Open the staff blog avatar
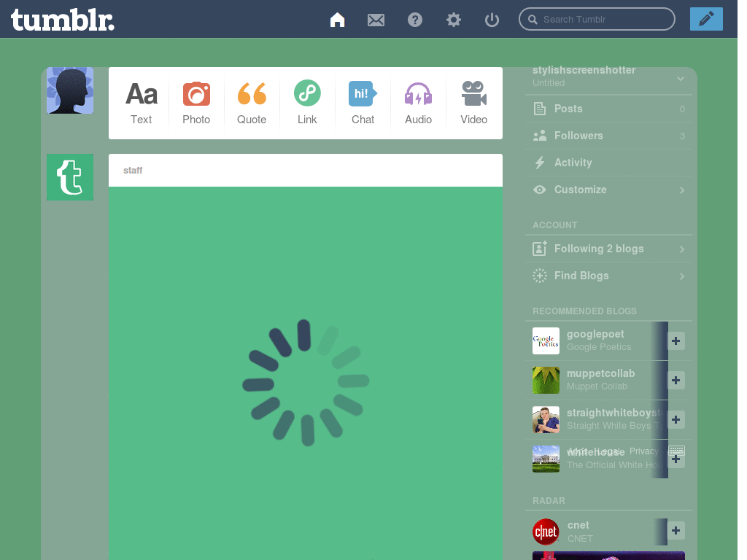747x560 pixels. pyautogui.click(x=70, y=177)
